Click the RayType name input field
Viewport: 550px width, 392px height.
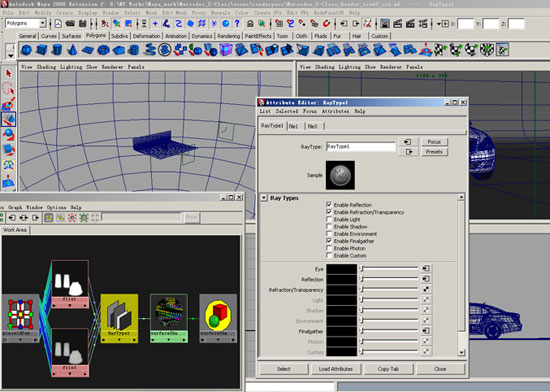(x=361, y=147)
